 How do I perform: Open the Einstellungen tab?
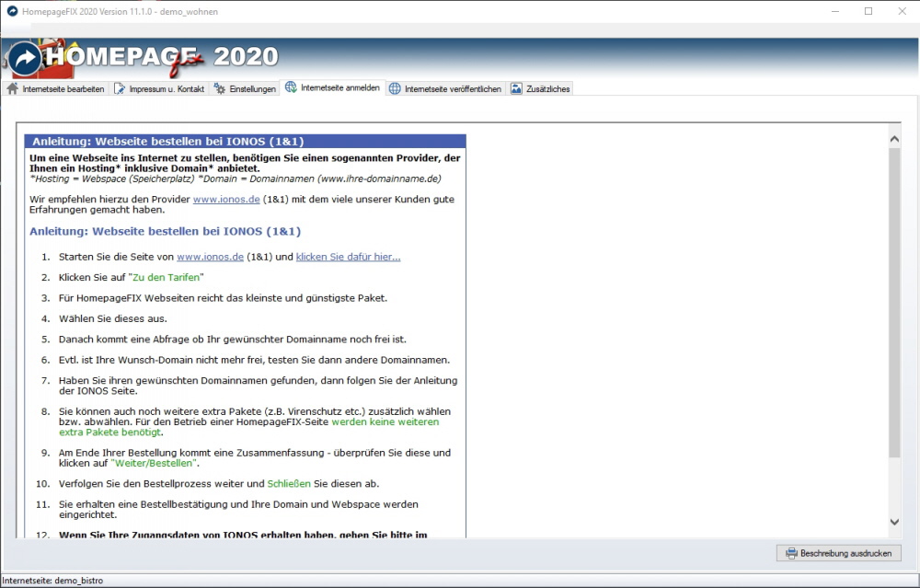coord(245,88)
